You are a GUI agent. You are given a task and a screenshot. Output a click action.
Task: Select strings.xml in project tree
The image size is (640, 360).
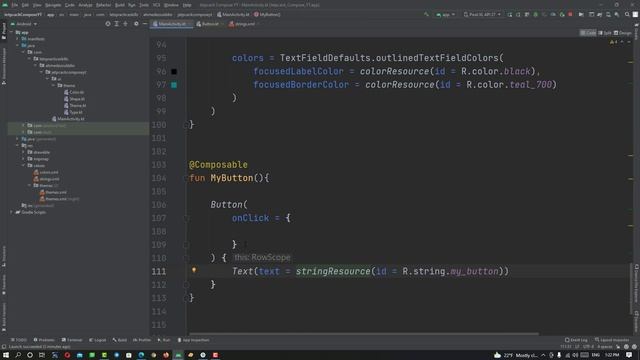[x=47, y=179]
